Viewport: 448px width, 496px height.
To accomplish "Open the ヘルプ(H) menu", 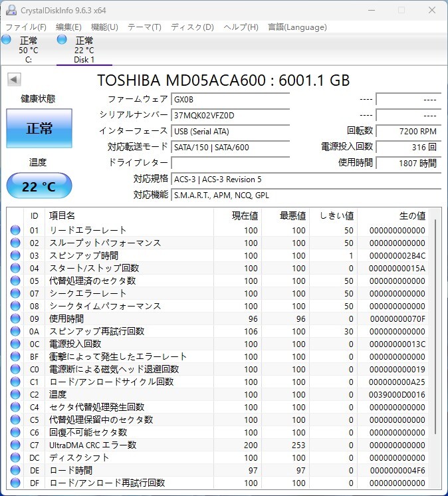I will tap(241, 27).
